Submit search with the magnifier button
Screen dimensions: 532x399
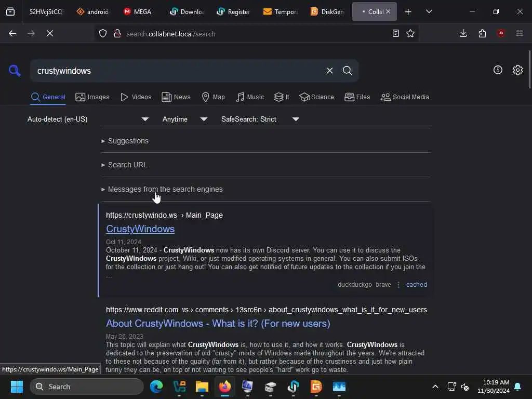[x=347, y=71]
